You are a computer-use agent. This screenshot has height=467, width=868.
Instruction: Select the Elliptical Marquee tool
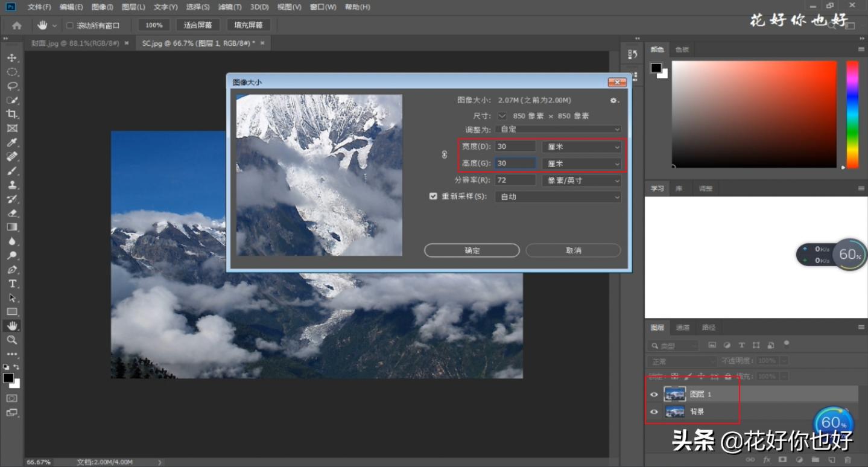(11, 72)
